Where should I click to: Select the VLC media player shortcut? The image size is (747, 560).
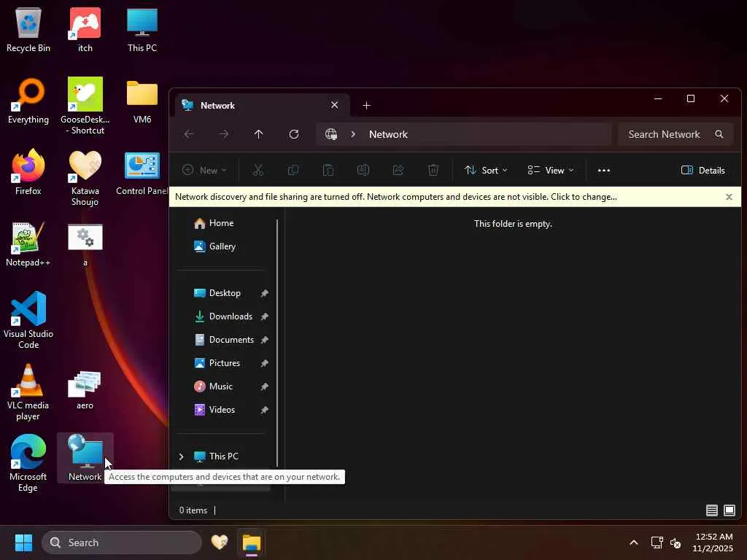[28, 392]
